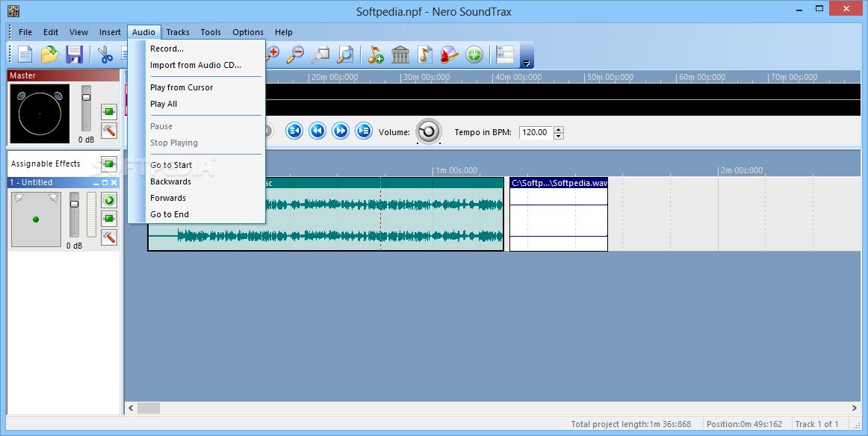Click the blue Go to End transport button
The width and height of the screenshot is (868, 436).
[x=364, y=131]
